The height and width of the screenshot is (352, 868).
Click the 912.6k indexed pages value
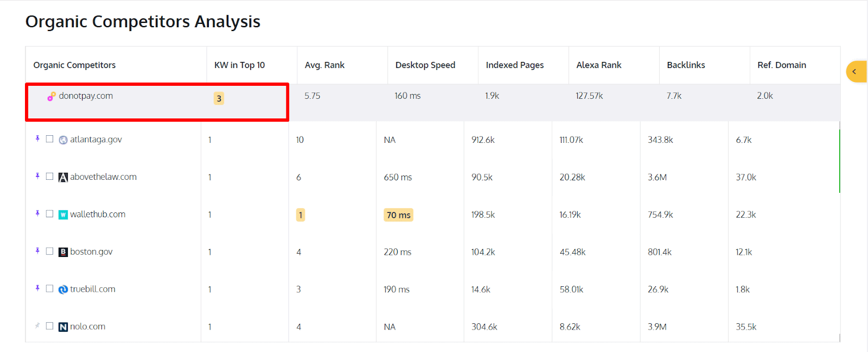coord(483,140)
